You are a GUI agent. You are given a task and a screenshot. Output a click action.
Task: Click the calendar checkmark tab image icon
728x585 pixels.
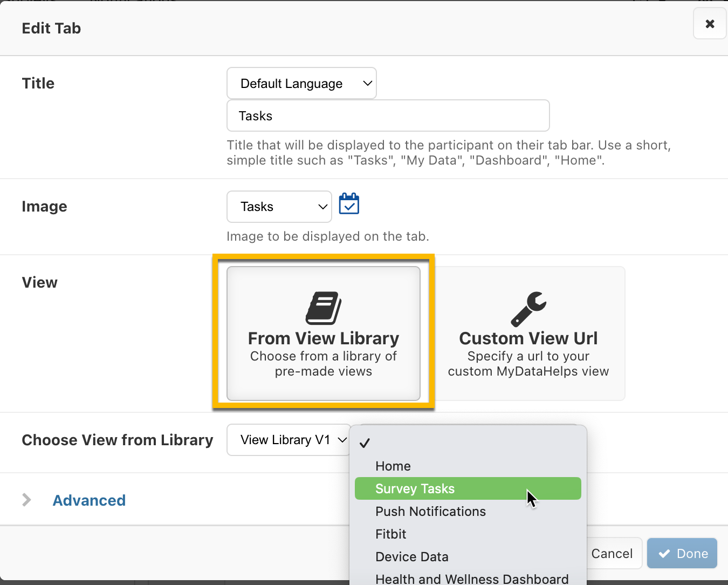(x=349, y=204)
